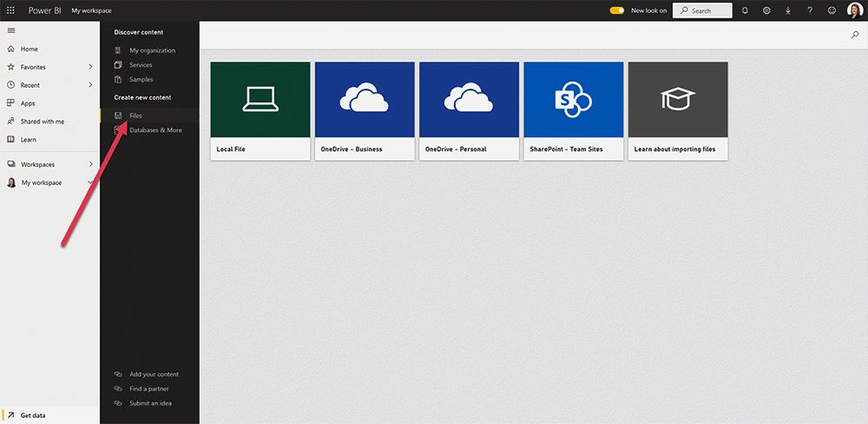Image resolution: width=868 pixels, height=424 pixels.
Task: Choose the Local File tile
Action: [260, 111]
